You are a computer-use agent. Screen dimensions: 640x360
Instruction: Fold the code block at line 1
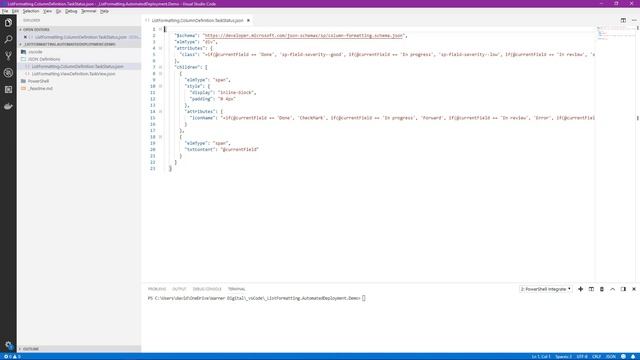click(160, 29)
